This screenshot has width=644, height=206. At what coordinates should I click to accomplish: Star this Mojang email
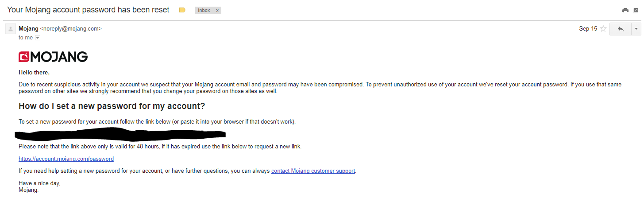tap(603, 29)
